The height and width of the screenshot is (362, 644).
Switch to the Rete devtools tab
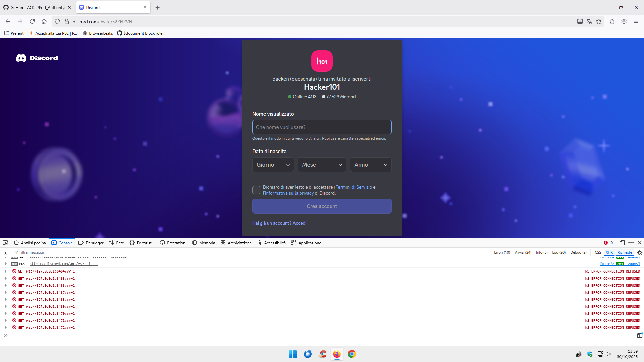coord(116,243)
